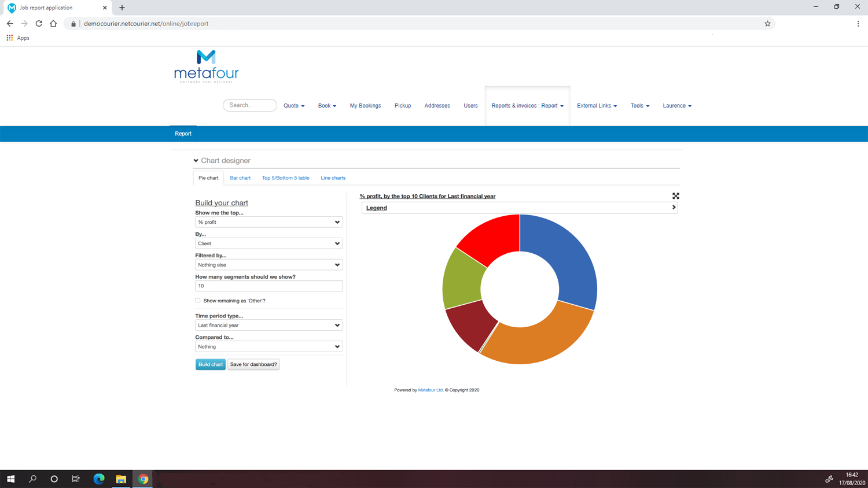
Task: Expand the Legend panel
Action: click(x=520, y=208)
